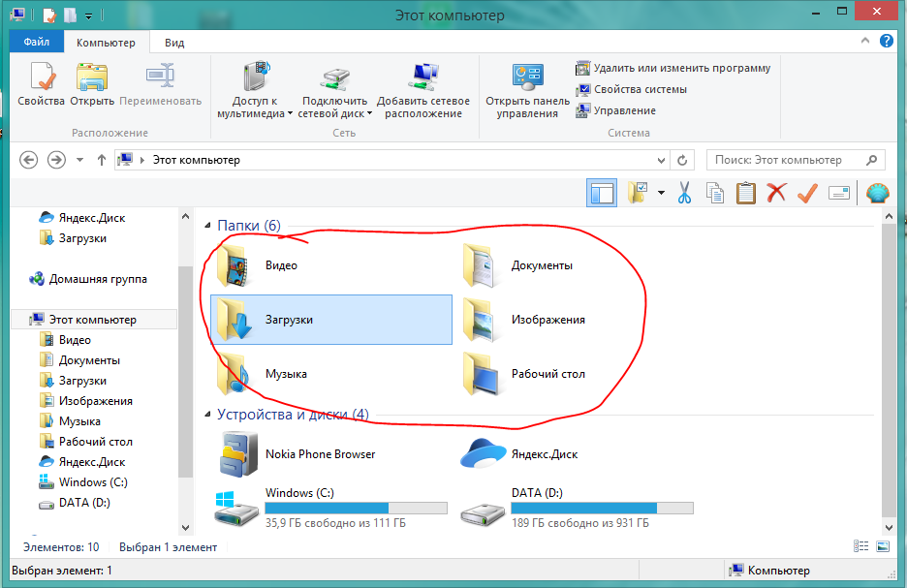Click the folder options toolbar icon
907x588 pixels.
point(637,193)
